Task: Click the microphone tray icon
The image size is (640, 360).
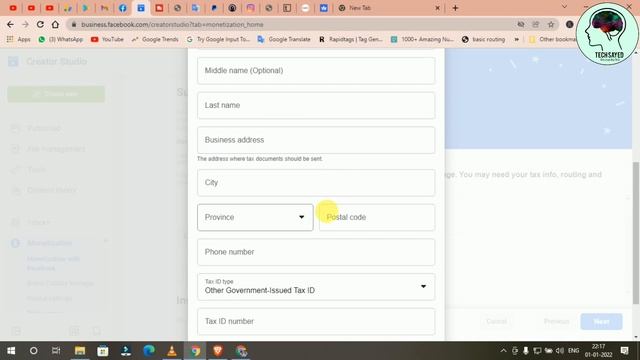Action: click(x=526, y=351)
